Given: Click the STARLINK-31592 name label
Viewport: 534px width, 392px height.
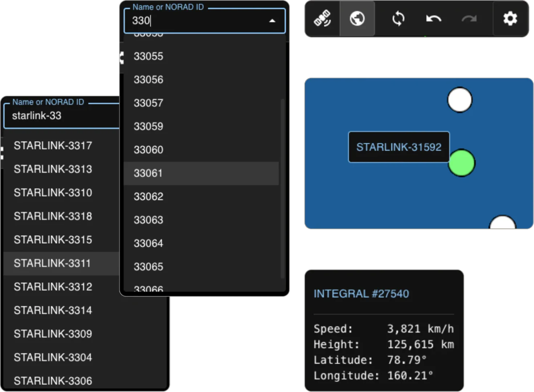Looking at the screenshot, I should click(399, 147).
